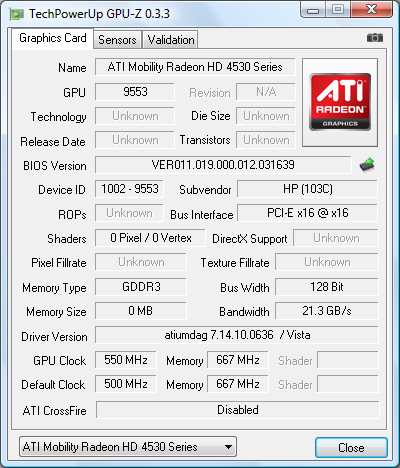Viewport: 400px width, 468px height.
Task: Maximize the GPU-Z window
Action: pos(338,9)
